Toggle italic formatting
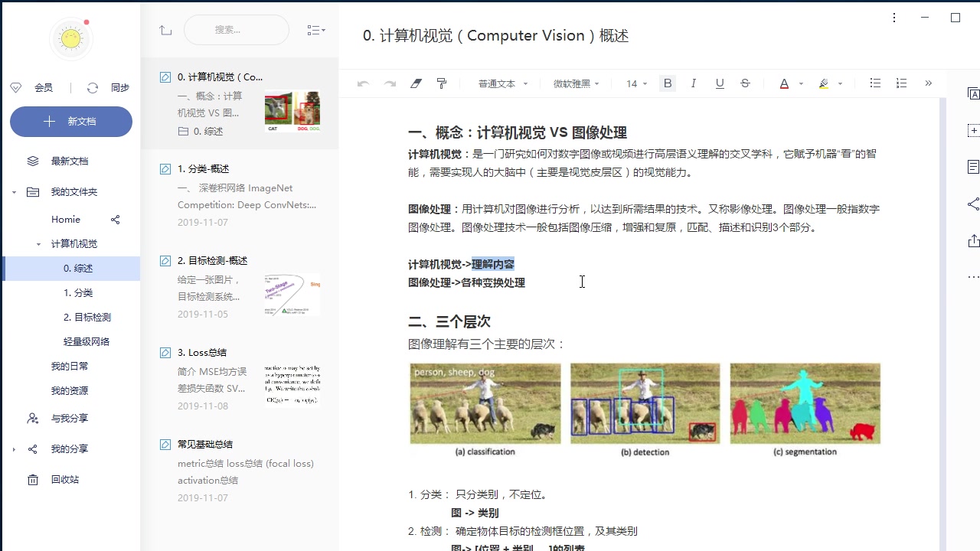980x551 pixels. coord(694,83)
